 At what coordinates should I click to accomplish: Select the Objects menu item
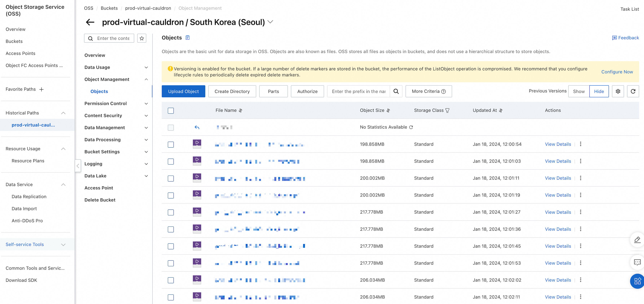pyautogui.click(x=99, y=91)
